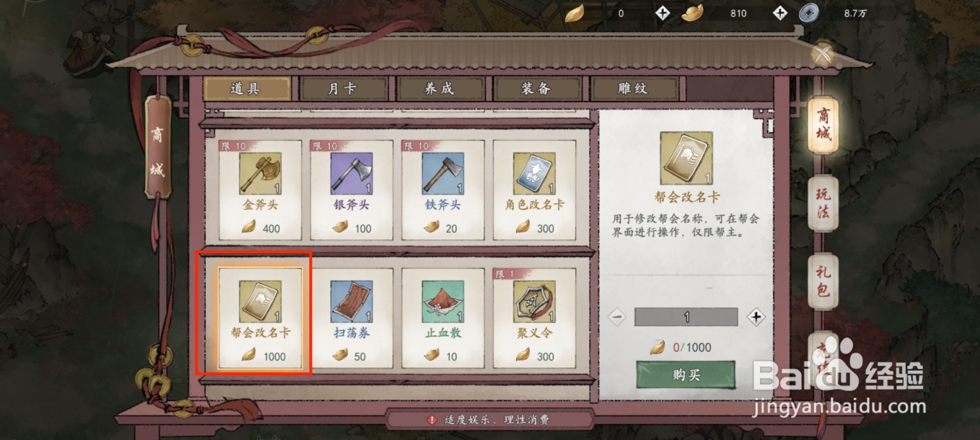The width and height of the screenshot is (980, 440).
Task: Switch to the 养成 tab
Action: 440,89
